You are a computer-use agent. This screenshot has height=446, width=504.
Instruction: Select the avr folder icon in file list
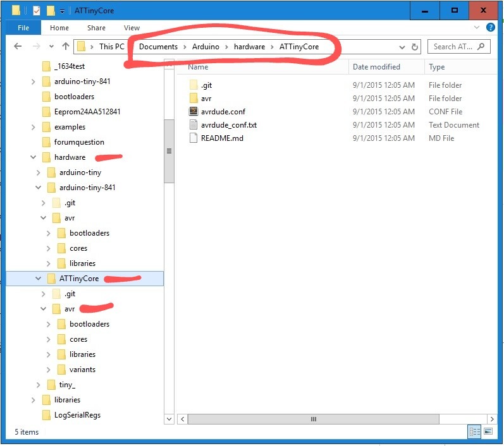(194, 98)
